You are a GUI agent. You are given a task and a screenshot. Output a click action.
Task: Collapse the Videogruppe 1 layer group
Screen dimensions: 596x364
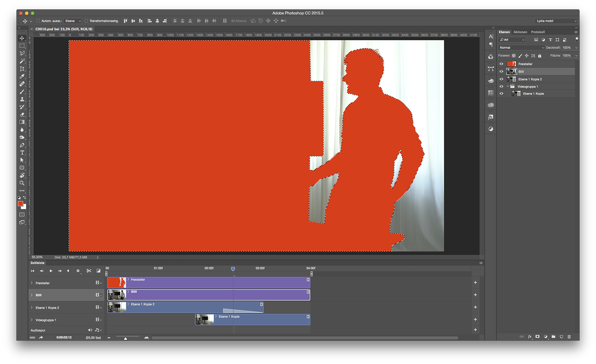(x=507, y=86)
